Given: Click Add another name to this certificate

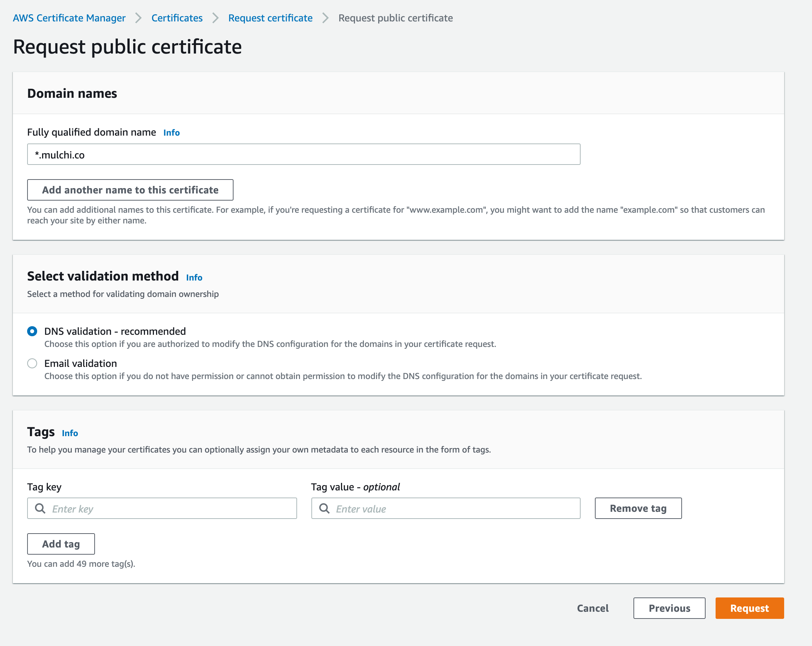Looking at the screenshot, I should (x=130, y=190).
